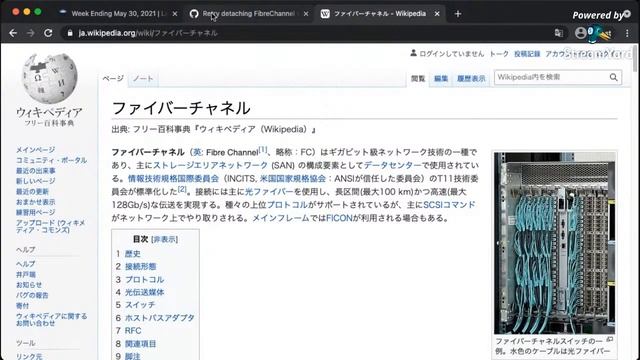Switch to Week Ending May 30 tab

(x=118, y=14)
